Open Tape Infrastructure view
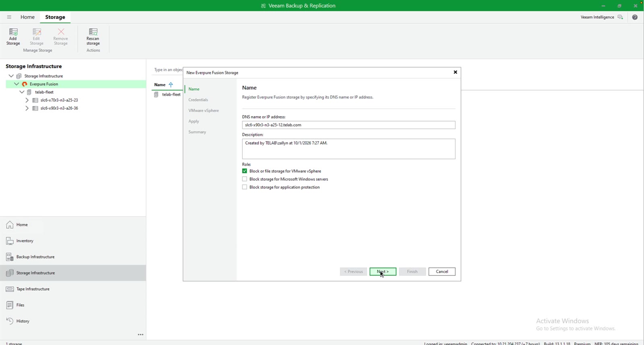 point(73,289)
